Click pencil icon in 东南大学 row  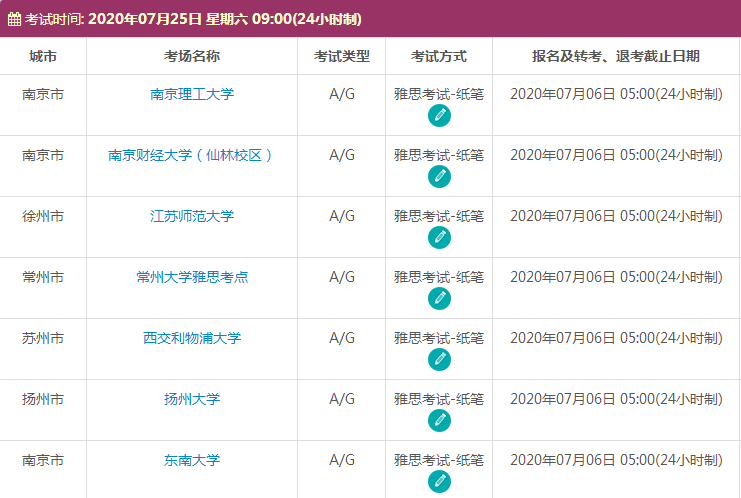439,481
